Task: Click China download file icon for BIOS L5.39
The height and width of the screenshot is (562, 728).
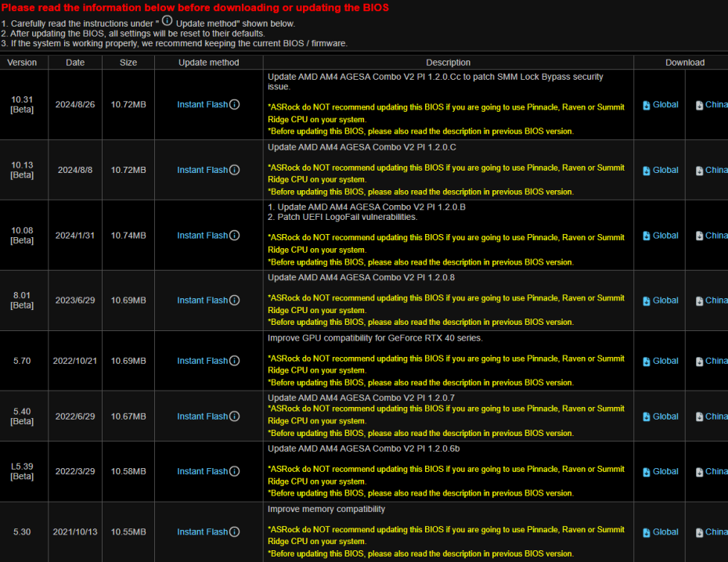Action: tap(699, 472)
